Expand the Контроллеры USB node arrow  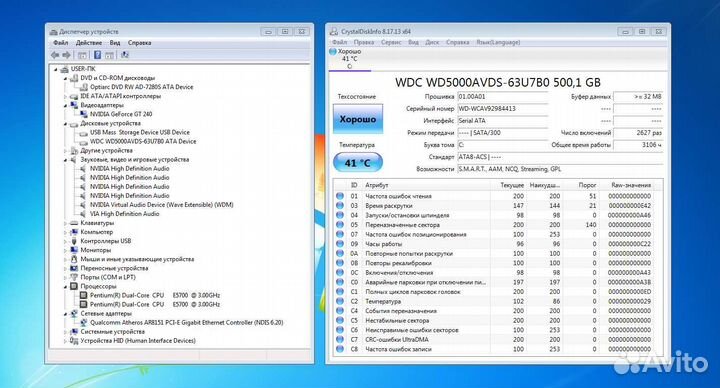coord(65,241)
